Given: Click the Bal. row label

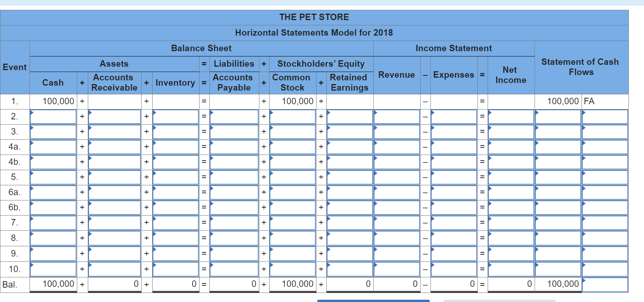Looking at the screenshot, I should point(10,285).
